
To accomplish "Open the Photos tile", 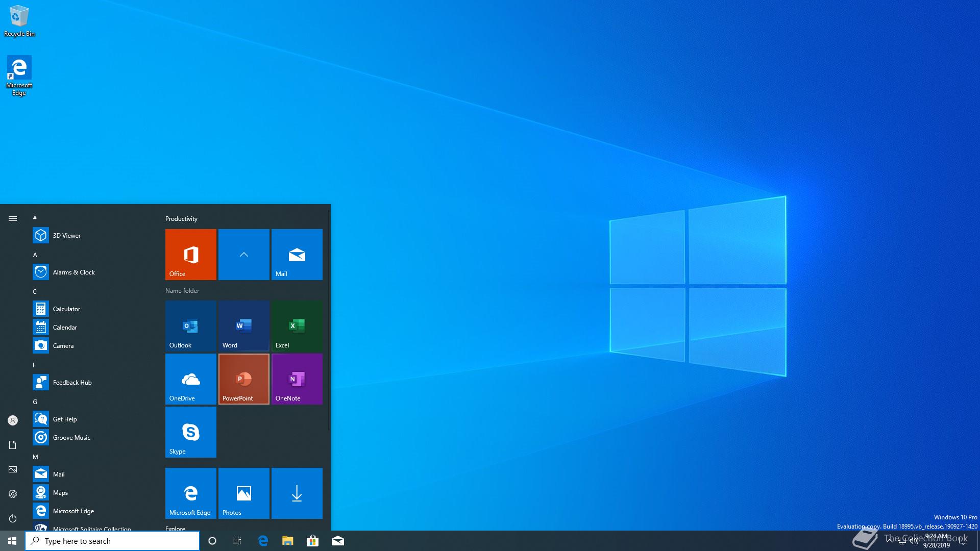I will click(x=244, y=493).
